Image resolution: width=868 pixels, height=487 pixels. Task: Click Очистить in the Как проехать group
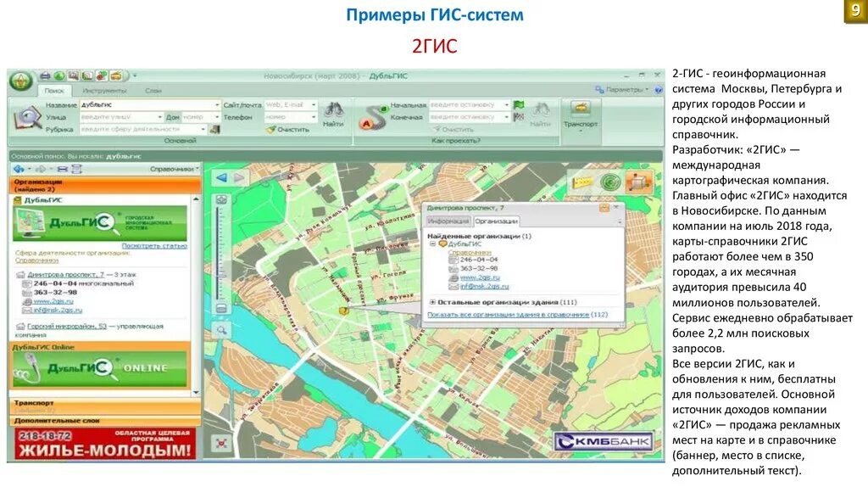pyautogui.click(x=453, y=129)
